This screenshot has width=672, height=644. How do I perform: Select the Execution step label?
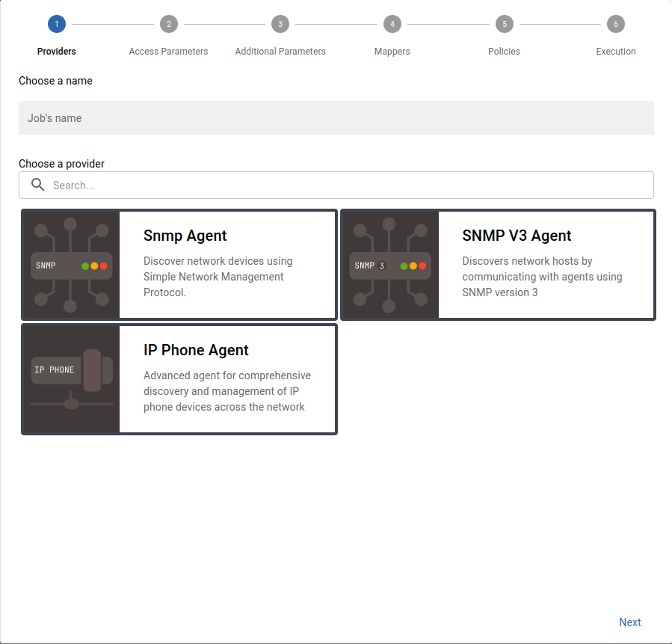point(616,52)
